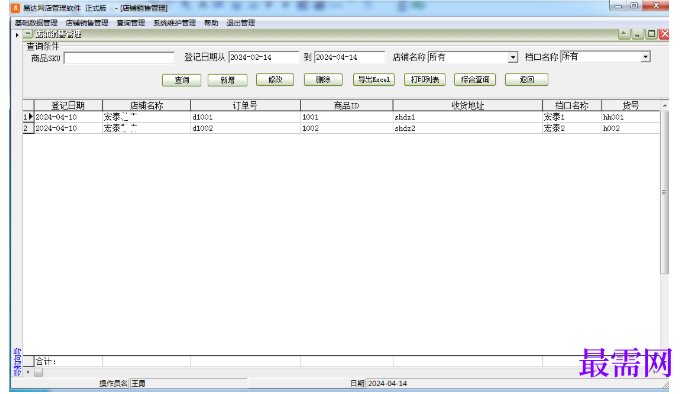Click the 查询 button
Viewport: 691px width, 394px height.
182,80
